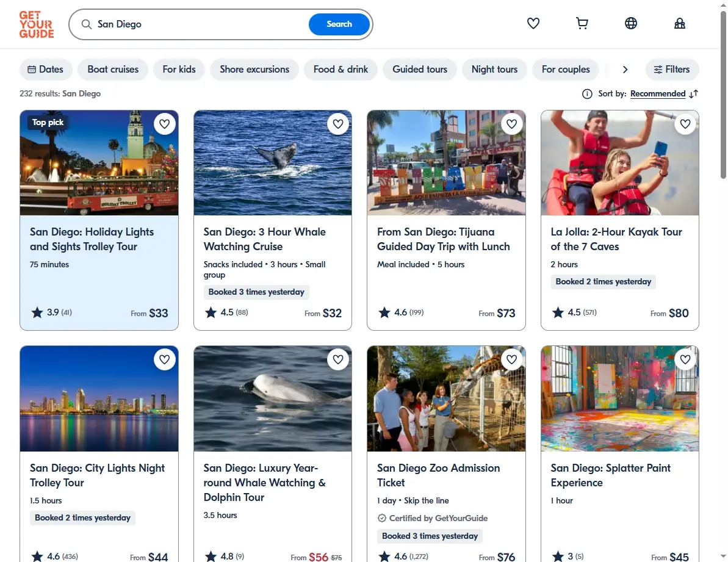Image resolution: width=728 pixels, height=562 pixels.
Task: Click the dolphin surfacing photo
Action: tap(273, 398)
